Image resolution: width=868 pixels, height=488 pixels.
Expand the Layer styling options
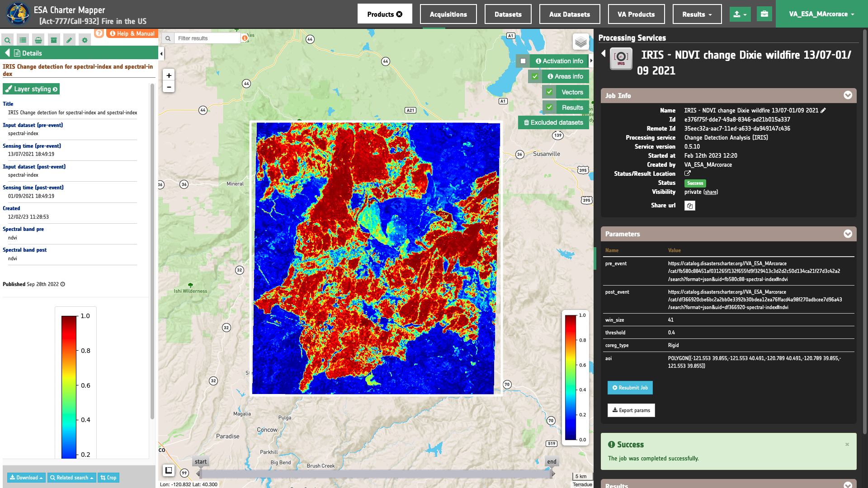[31, 89]
